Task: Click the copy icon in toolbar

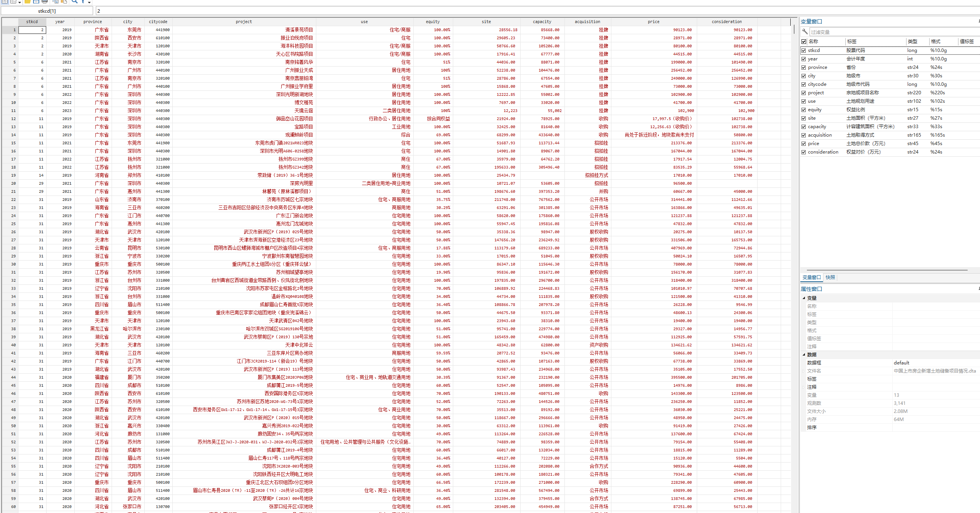Action: (55, 2)
